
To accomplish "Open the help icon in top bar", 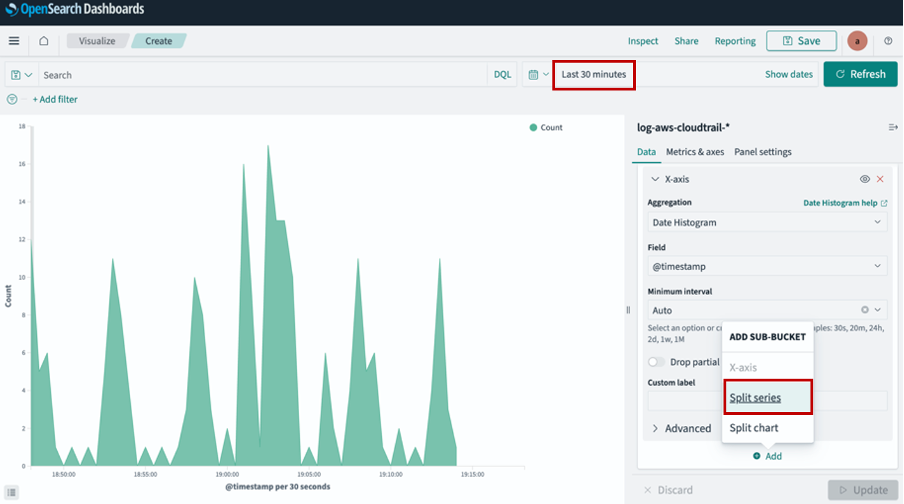I will point(888,41).
